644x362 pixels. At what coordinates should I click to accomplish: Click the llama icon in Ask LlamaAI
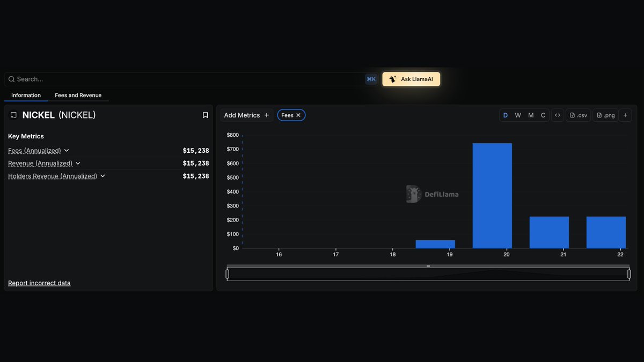tap(393, 79)
